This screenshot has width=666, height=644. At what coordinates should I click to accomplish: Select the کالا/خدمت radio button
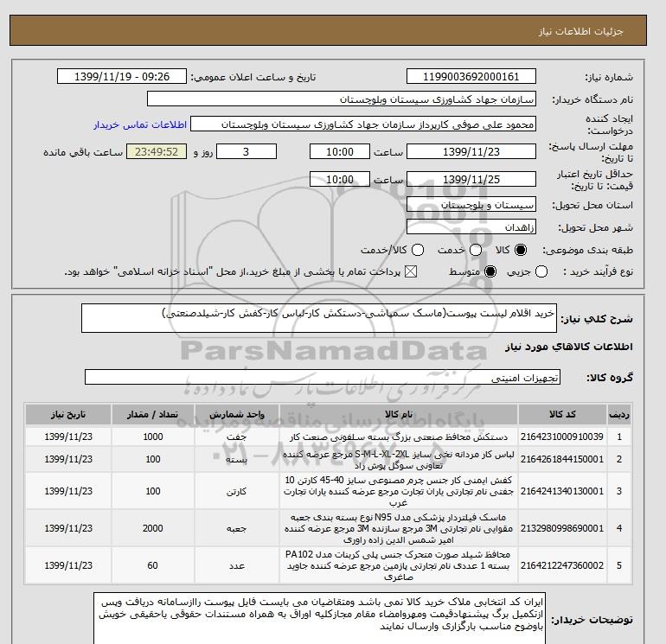click(418, 250)
